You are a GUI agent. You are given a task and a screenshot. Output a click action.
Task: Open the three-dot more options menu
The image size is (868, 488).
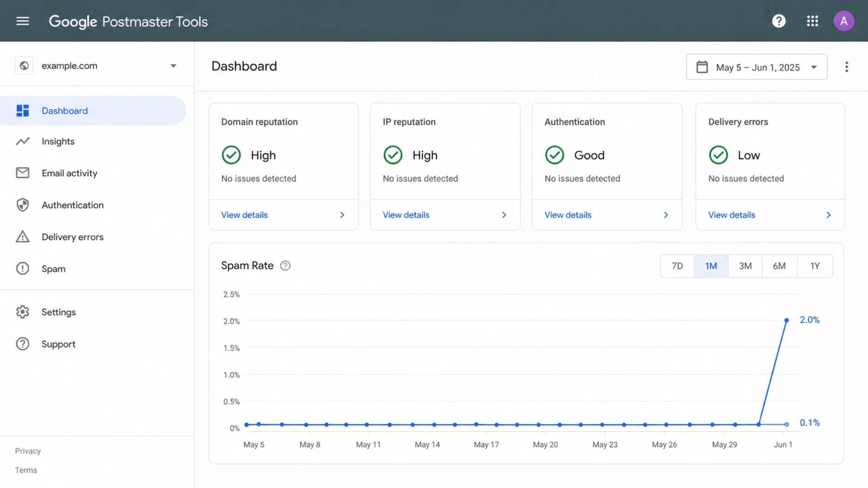pyautogui.click(x=847, y=67)
